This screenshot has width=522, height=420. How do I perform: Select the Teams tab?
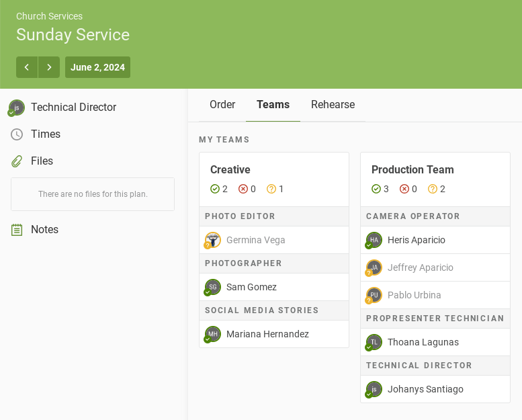pyautogui.click(x=273, y=105)
